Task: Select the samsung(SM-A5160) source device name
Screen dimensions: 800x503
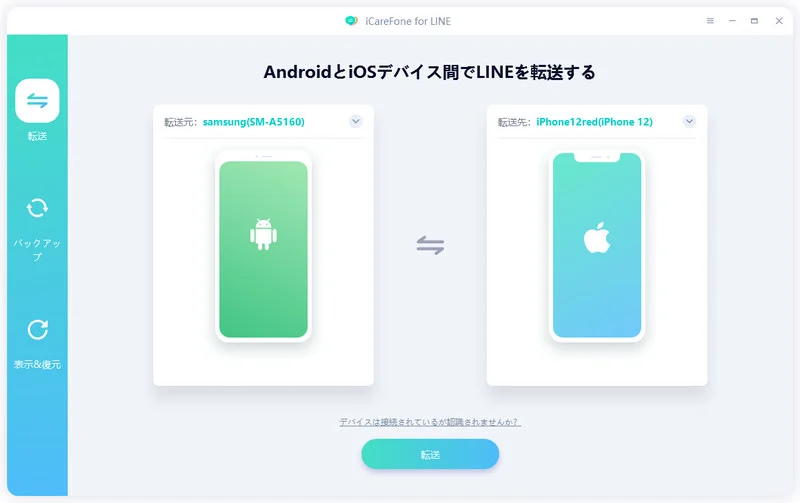Action: click(254, 122)
